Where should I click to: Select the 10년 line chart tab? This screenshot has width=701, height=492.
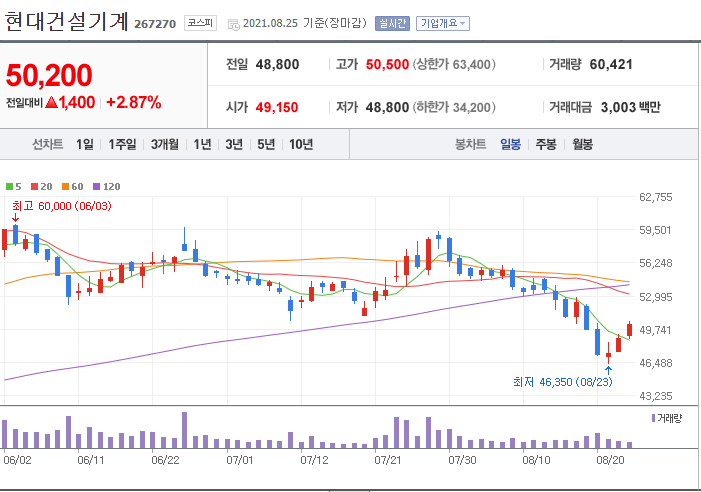click(301, 144)
